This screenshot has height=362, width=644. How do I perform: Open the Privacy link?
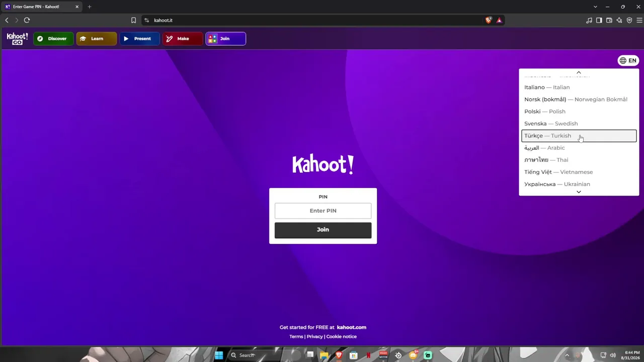pos(314,337)
